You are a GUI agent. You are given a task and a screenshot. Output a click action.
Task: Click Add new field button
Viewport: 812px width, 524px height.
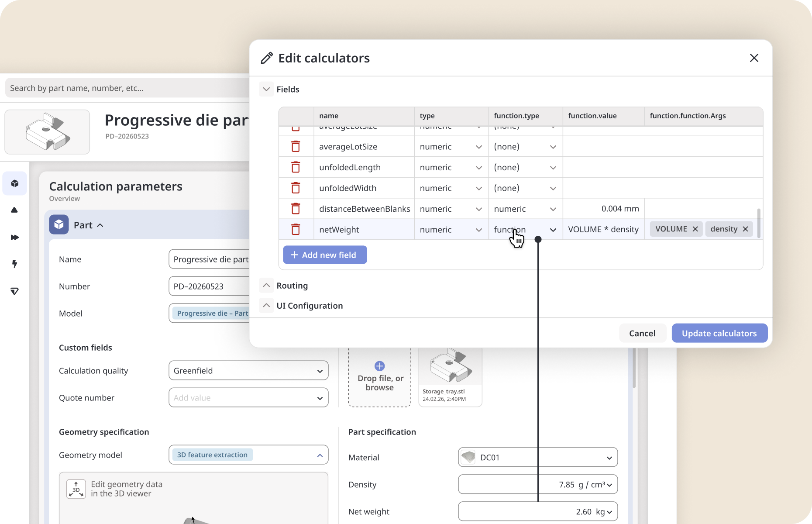325,255
